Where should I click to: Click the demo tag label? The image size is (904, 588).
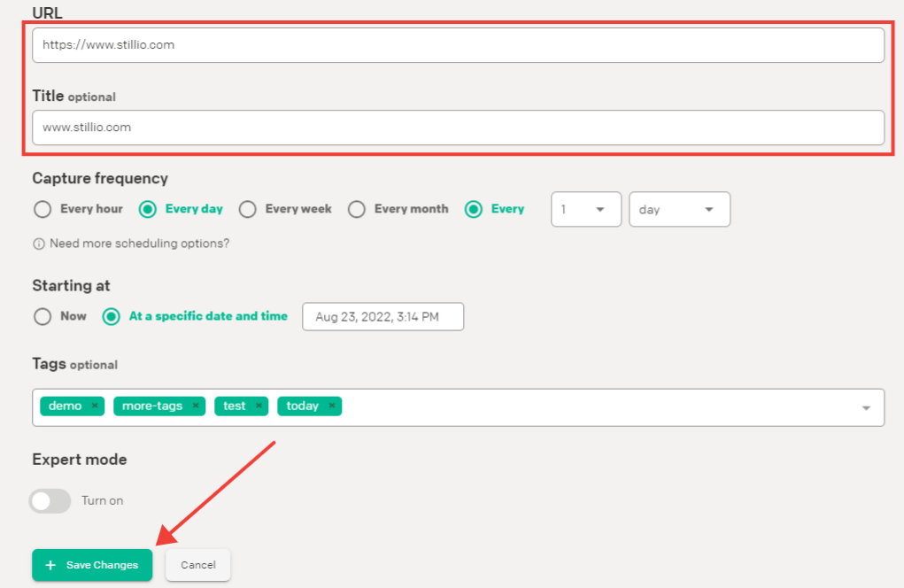66,406
